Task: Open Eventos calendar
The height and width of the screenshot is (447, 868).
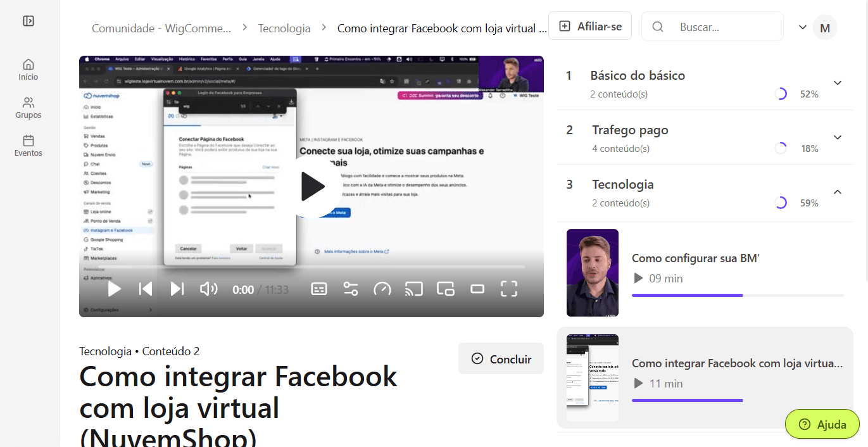Action: tap(28, 146)
